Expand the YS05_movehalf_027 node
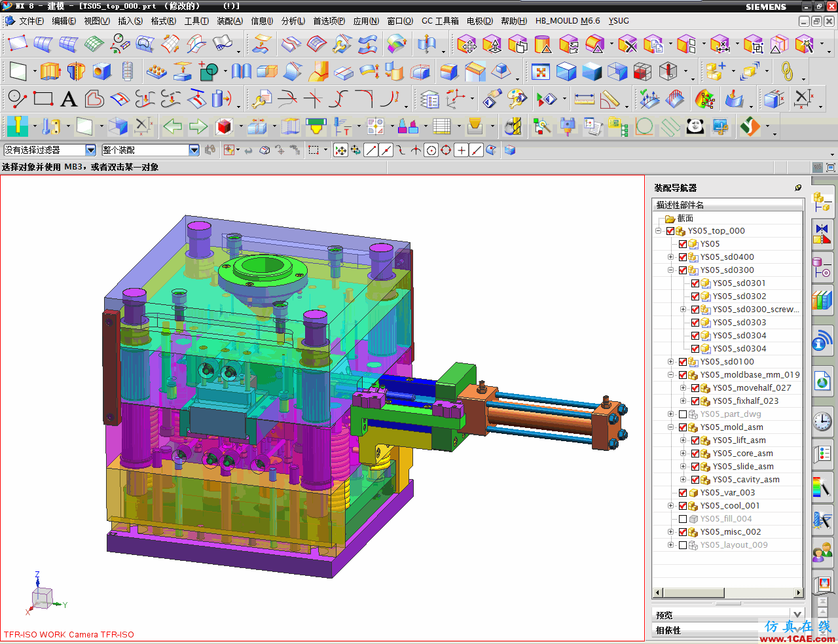The width and height of the screenshot is (838, 644). (x=683, y=388)
